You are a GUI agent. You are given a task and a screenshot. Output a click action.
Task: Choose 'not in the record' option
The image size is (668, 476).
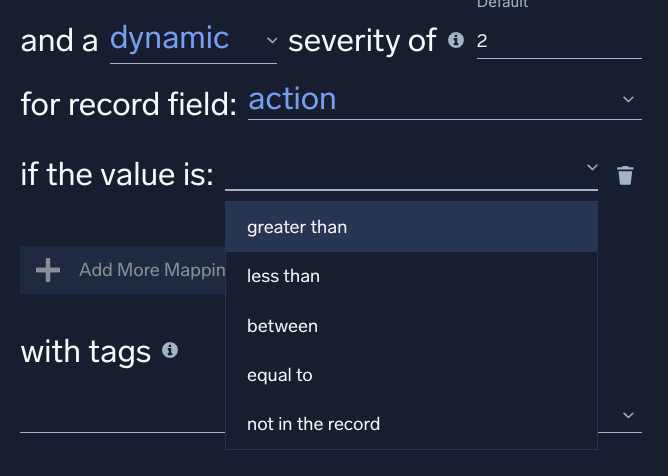(x=313, y=424)
